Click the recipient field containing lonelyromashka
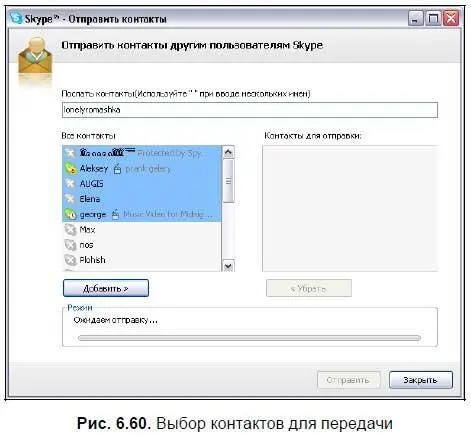 [250, 110]
